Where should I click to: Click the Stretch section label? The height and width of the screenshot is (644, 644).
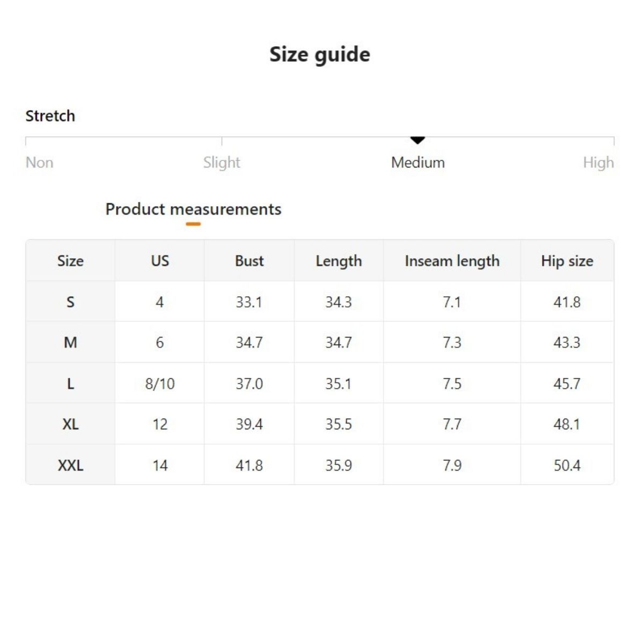pos(50,116)
